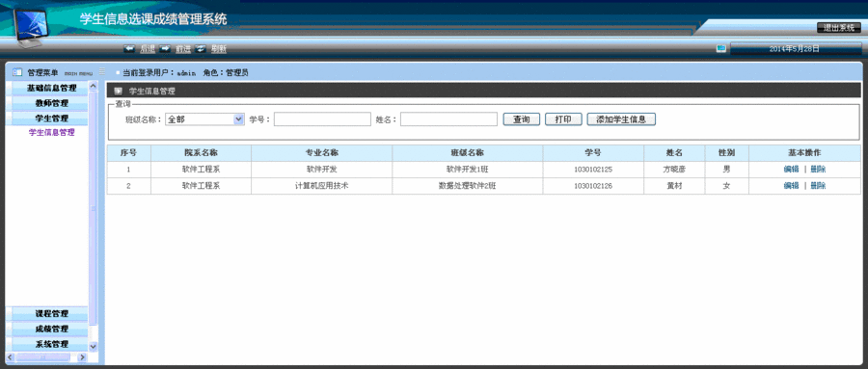Click the 刷新 link in the navigation bar
The height and width of the screenshot is (369, 868).
pyautogui.click(x=219, y=49)
